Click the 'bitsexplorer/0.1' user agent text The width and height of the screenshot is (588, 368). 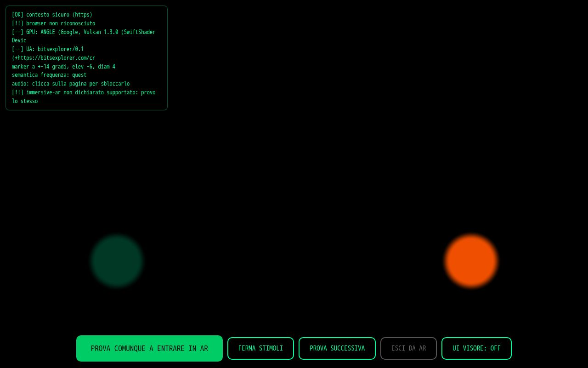click(x=61, y=49)
